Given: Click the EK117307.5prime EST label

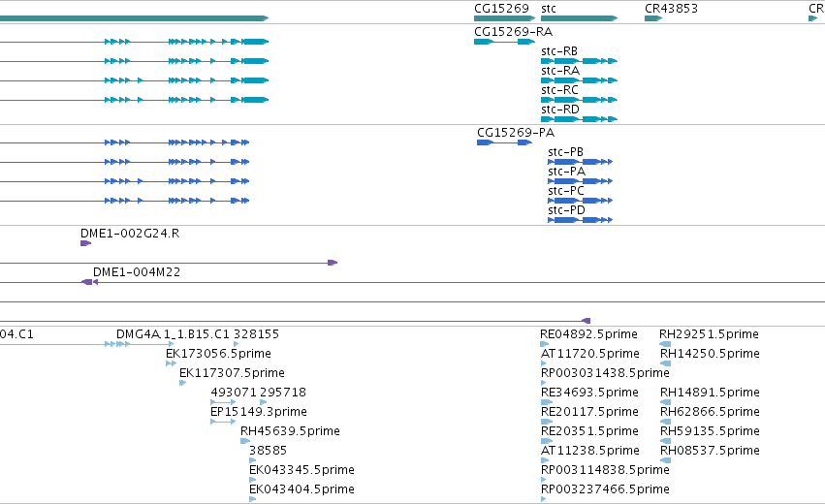Looking at the screenshot, I should coord(232,373).
